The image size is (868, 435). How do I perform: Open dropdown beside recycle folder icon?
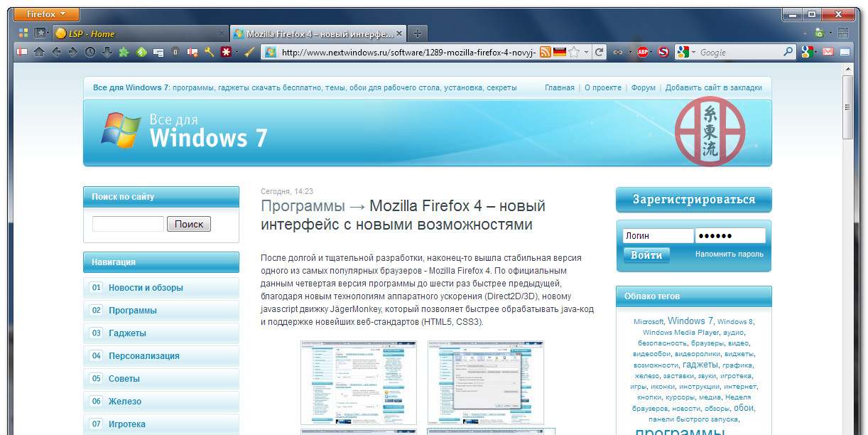830,33
